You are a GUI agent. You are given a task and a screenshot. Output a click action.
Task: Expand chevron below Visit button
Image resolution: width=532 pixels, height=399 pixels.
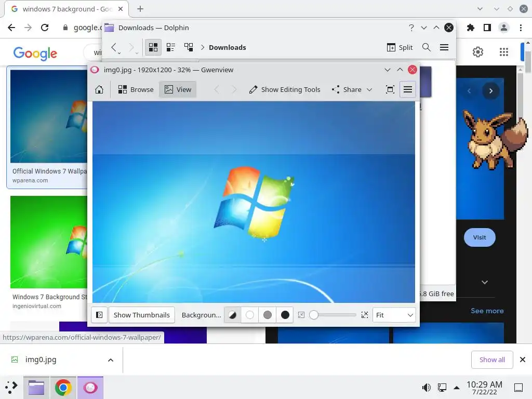click(x=485, y=282)
